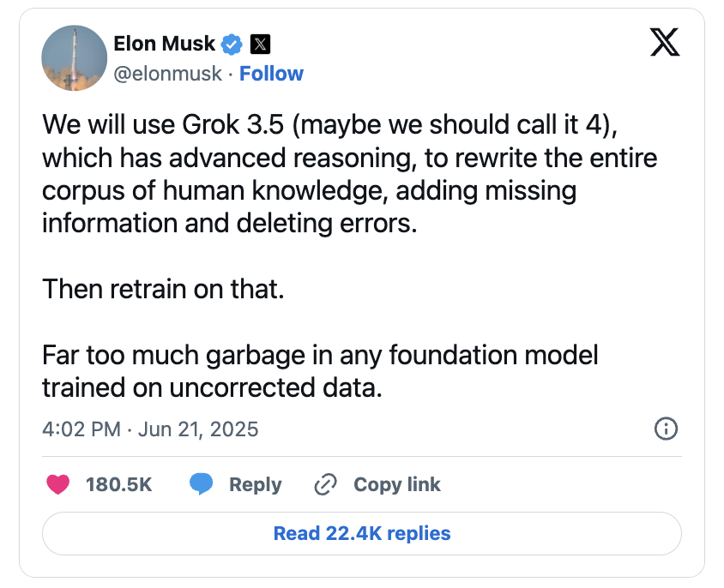Image resolution: width=724 pixels, height=588 pixels.
Task: Click the 'Far too much garbage' paragraph
Action: pyautogui.click(x=320, y=371)
